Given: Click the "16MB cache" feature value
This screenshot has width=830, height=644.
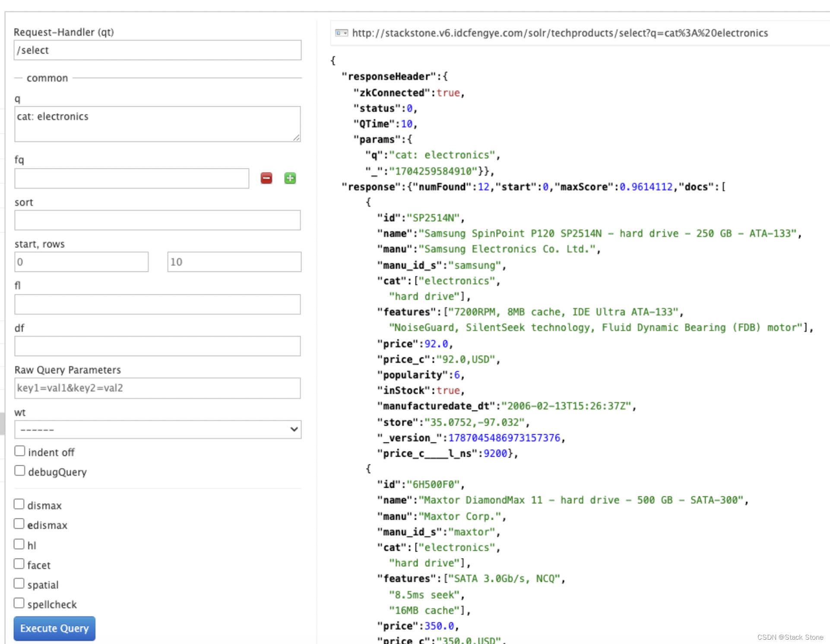Looking at the screenshot, I should pos(425,611).
